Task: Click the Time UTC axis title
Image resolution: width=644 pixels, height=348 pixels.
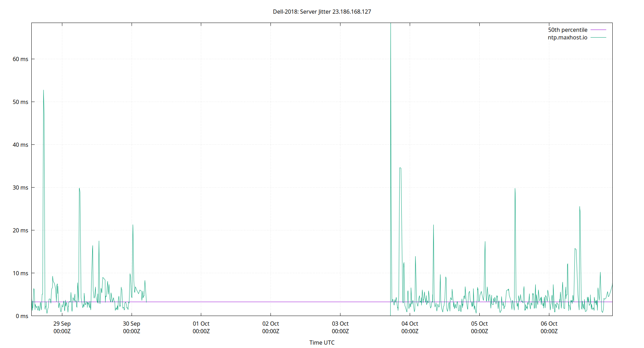Action: tap(322, 342)
